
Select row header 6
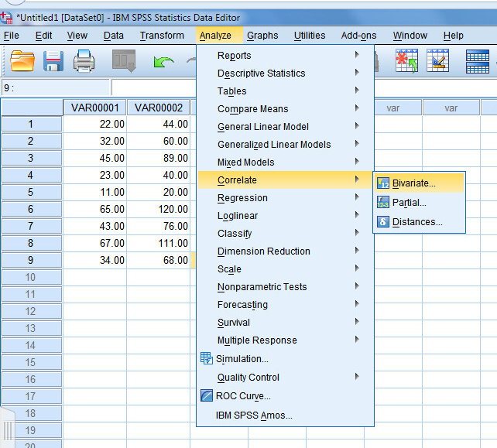(x=31, y=209)
